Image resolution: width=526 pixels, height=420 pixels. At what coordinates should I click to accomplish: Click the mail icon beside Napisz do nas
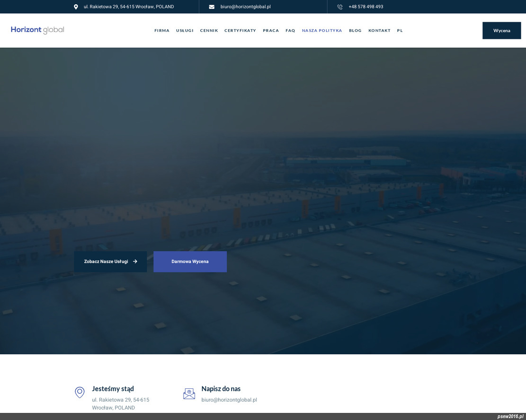(x=189, y=394)
